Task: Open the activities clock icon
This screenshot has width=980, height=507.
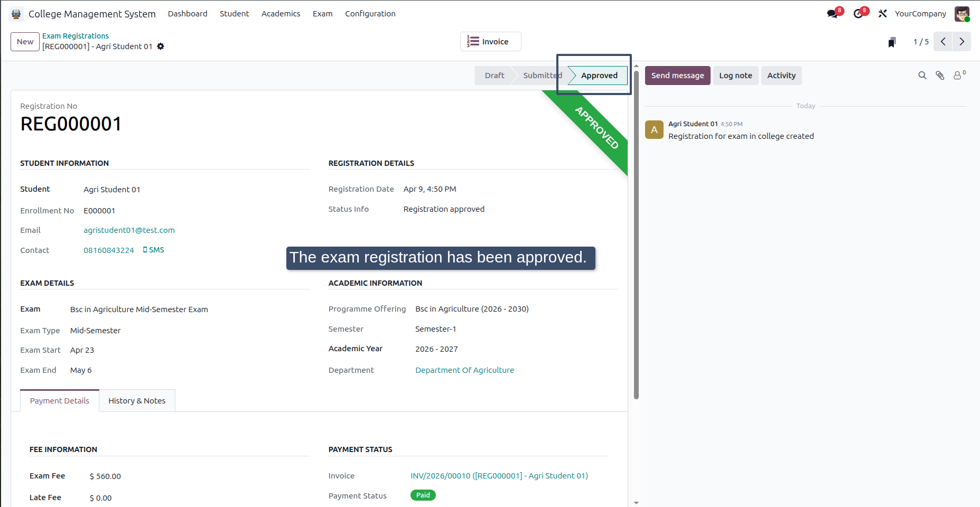Action: coord(858,14)
